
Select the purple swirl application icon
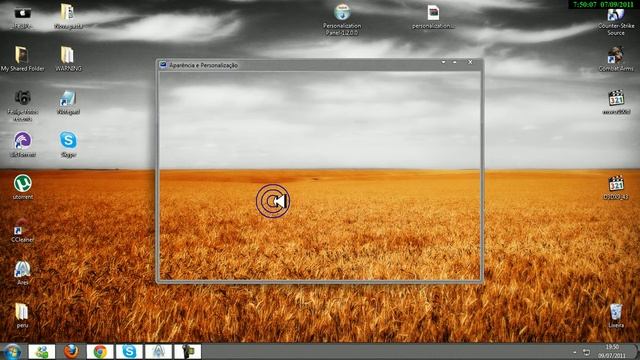pos(22,140)
